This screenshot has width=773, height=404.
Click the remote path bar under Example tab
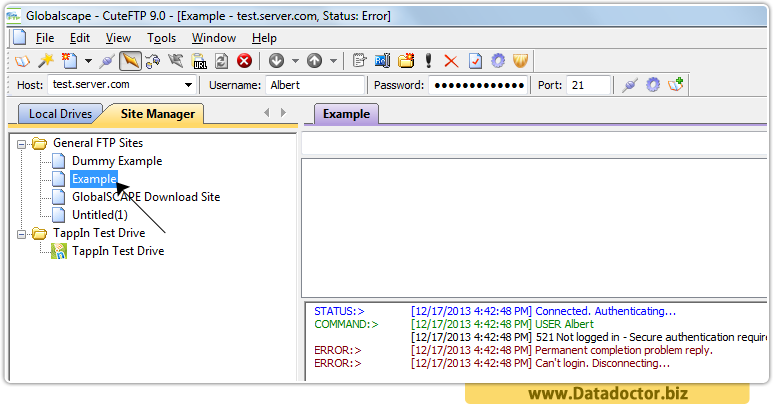pyautogui.click(x=534, y=145)
